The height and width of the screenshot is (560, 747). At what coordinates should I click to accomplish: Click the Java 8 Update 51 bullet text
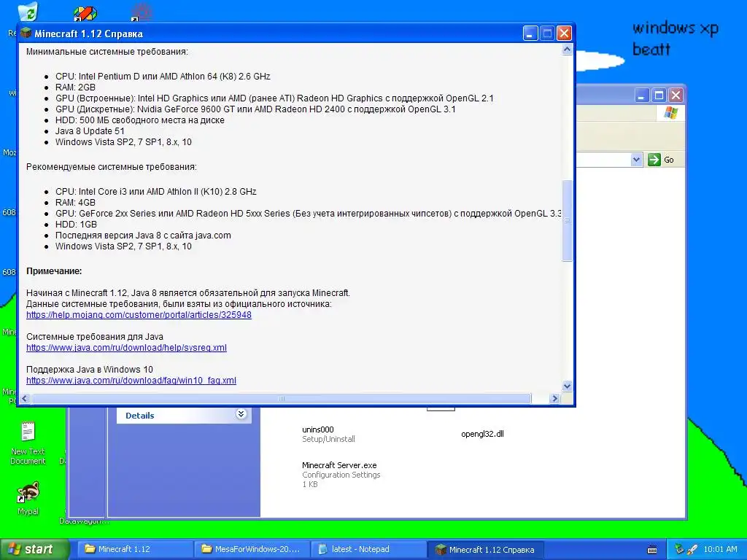[x=90, y=131]
